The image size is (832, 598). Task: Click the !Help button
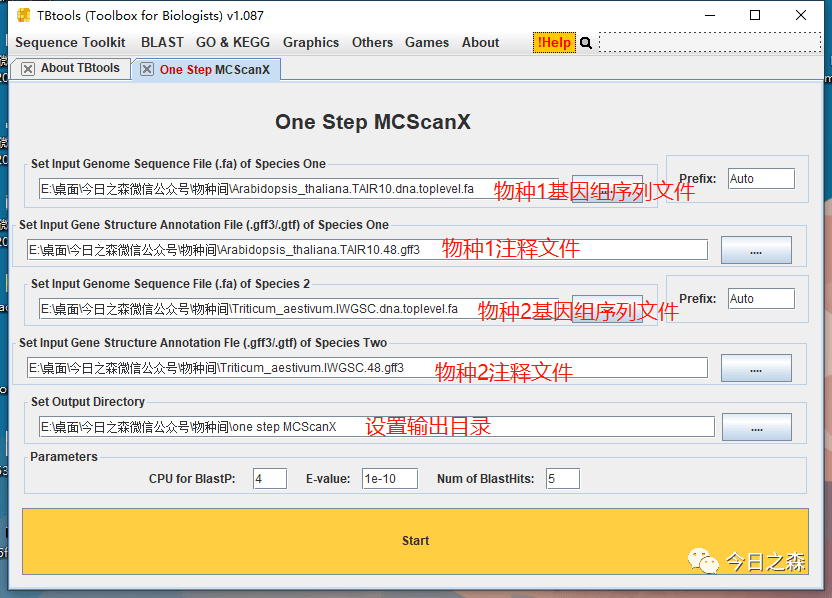point(554,42)
